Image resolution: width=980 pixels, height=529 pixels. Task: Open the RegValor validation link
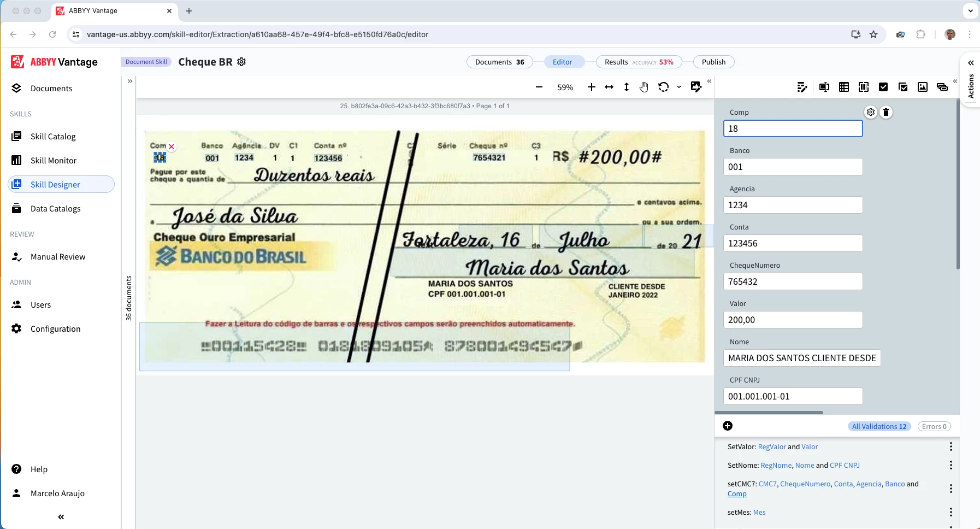(771, 446)
